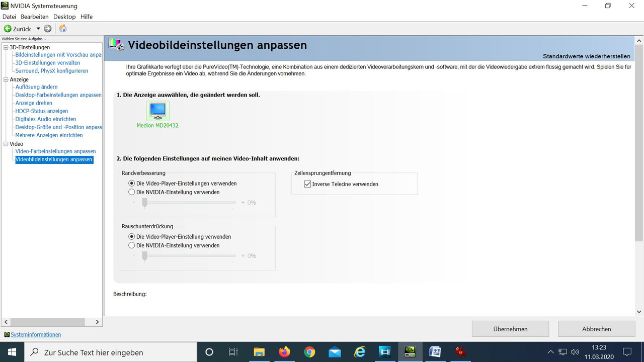The width and height of the screenshot is (644, 362).
Task: Open the Desktop menu
Action: (x=64, y=17)
